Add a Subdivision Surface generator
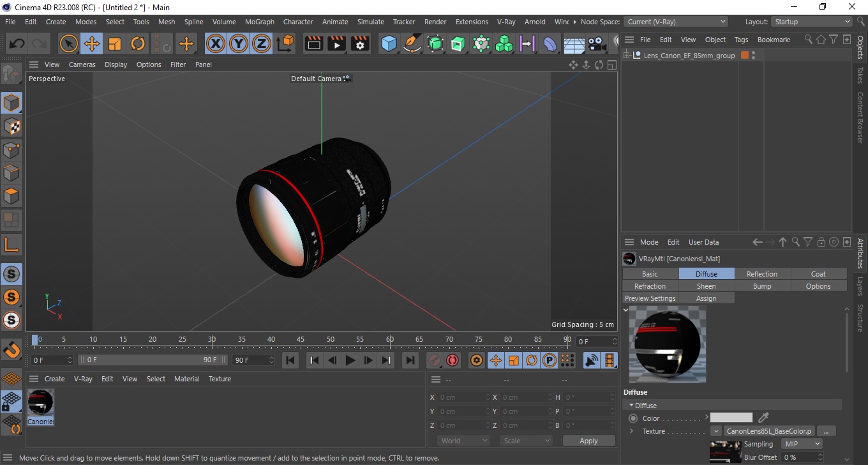Image resolution: width=868 pixels, height=465 pixels. (x=435, y=43)
